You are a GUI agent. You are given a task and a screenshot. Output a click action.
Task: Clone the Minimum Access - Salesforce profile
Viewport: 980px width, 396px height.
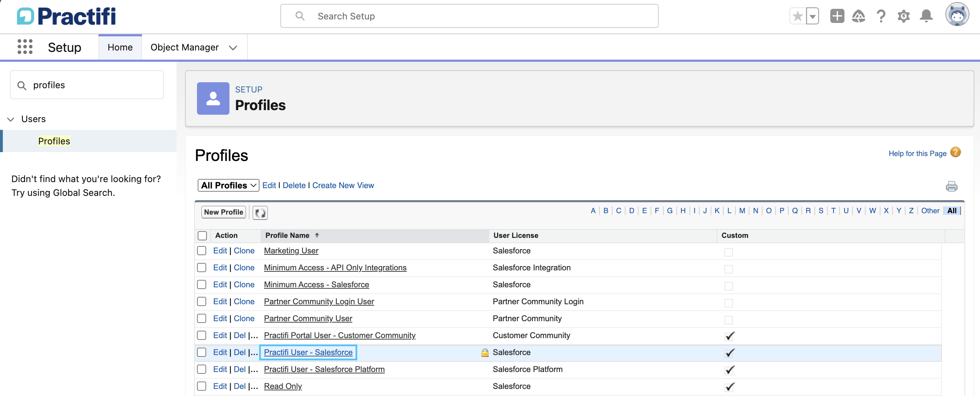[x=244, y=284]
